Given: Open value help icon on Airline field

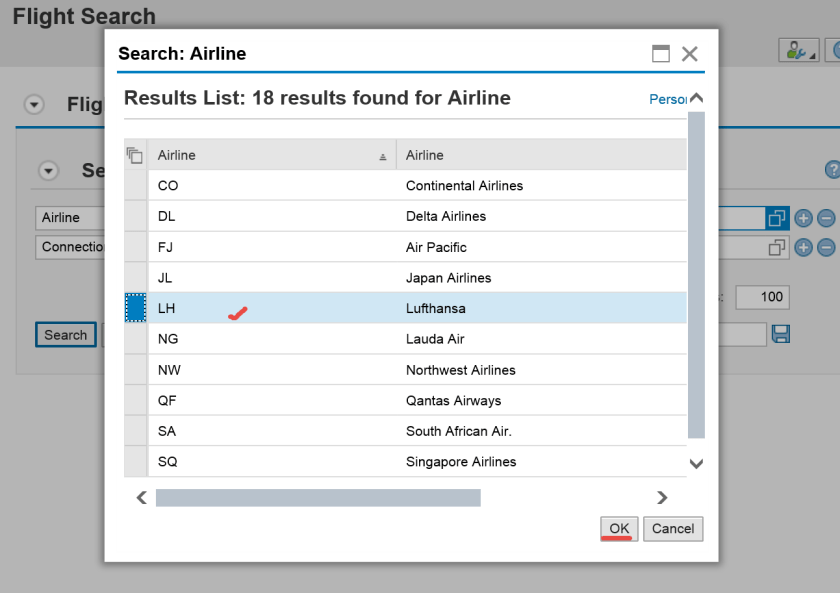Looking at the screenshot, I should point(777,218).
